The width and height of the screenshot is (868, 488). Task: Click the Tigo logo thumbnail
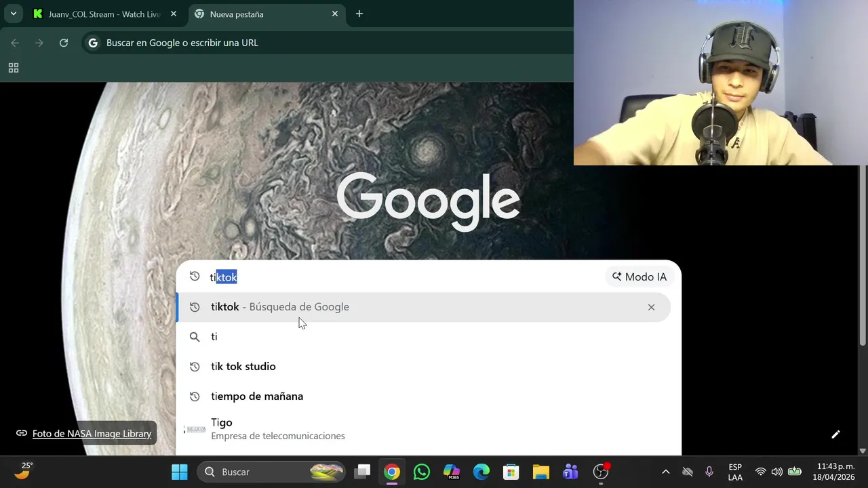195,429
